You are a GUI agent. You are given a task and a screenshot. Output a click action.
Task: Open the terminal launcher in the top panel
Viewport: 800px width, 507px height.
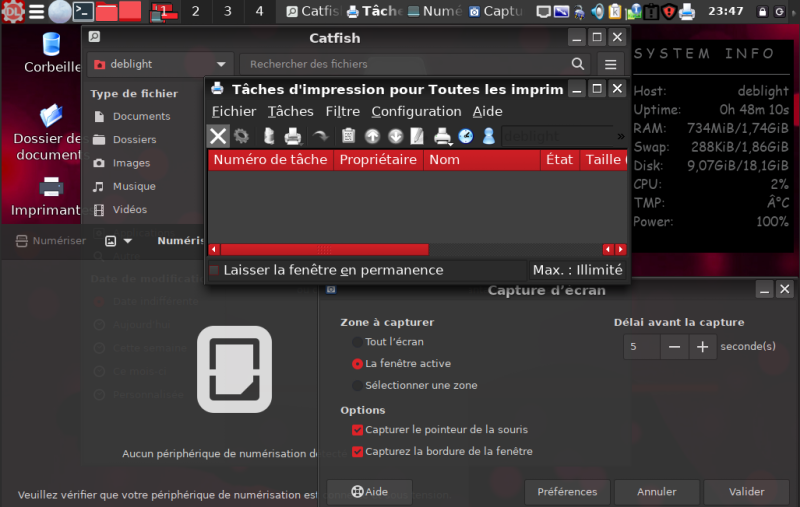click(83, 11)
